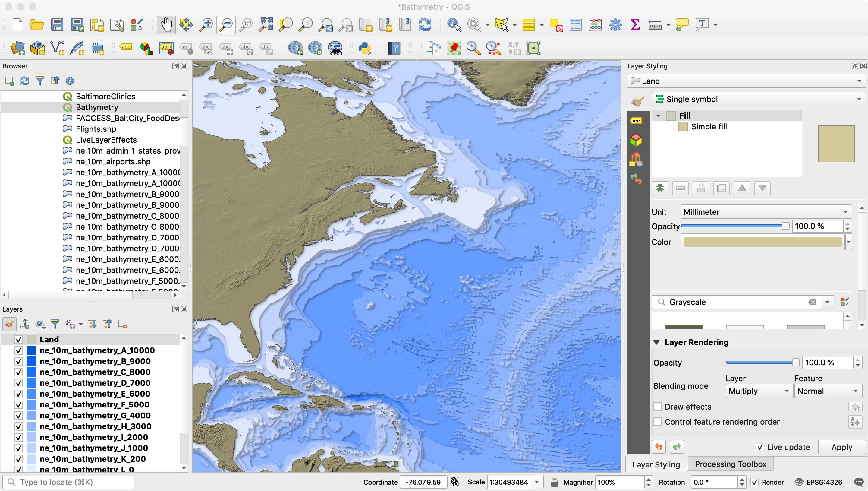The image size is (868, 491).
Task: Click the Zoom Full extent icon
Action: point(266,25)
